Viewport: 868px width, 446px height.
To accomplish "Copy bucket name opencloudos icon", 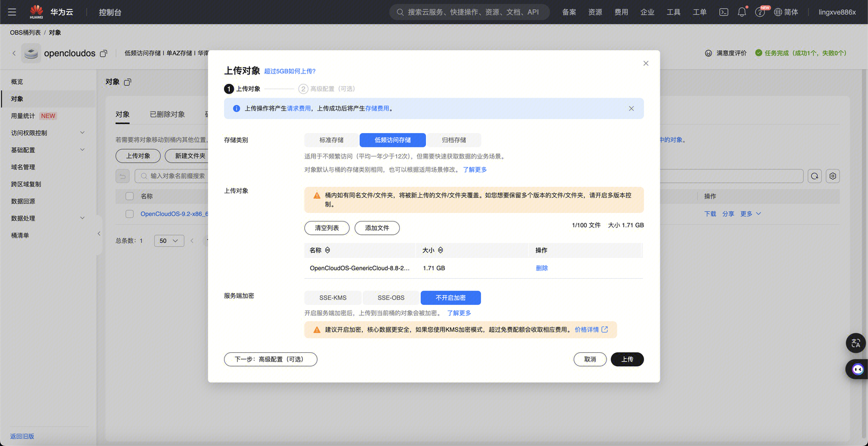I will tap(104, 53).
